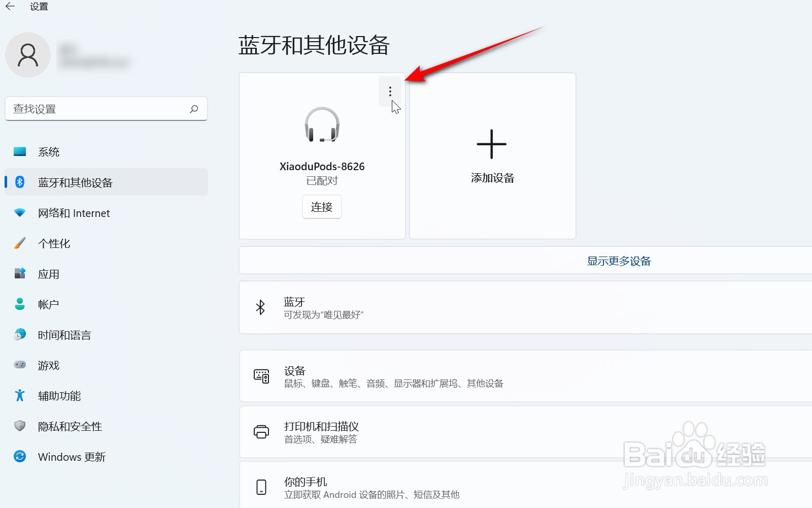
Task: Click 连接 to connect XiaoduPods-8626
Action: 322,207
